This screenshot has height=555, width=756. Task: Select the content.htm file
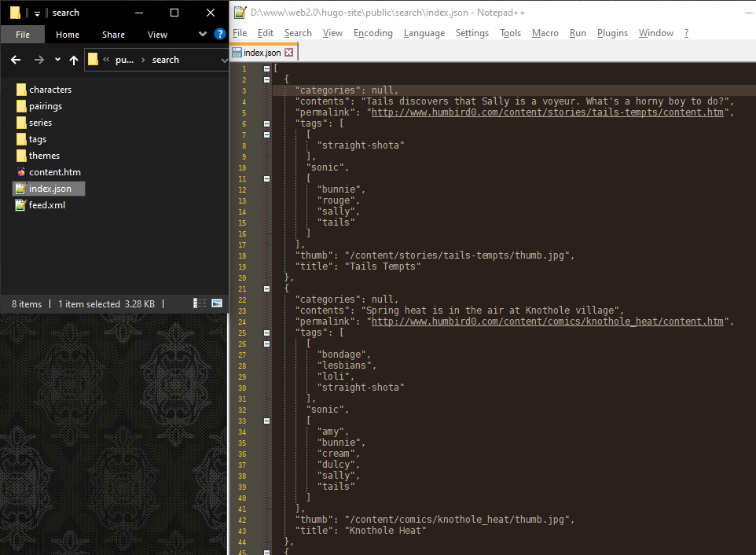click(54, 172)
